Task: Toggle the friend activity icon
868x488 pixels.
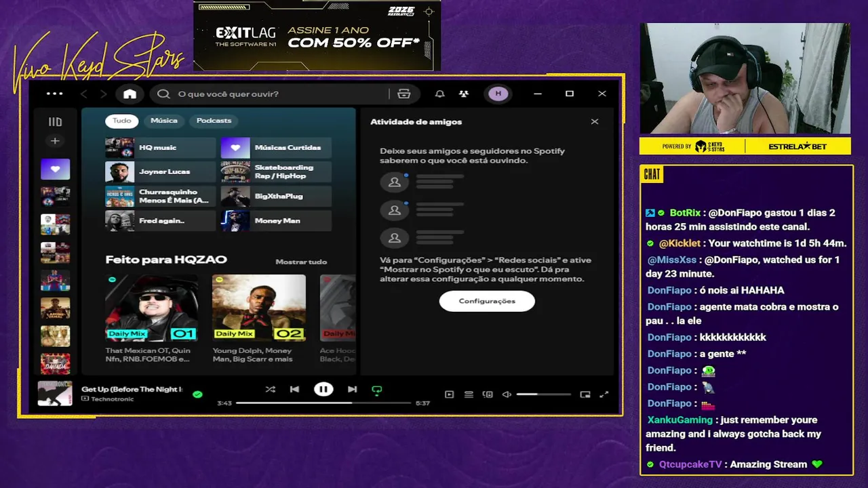Action: click(464, 94)
